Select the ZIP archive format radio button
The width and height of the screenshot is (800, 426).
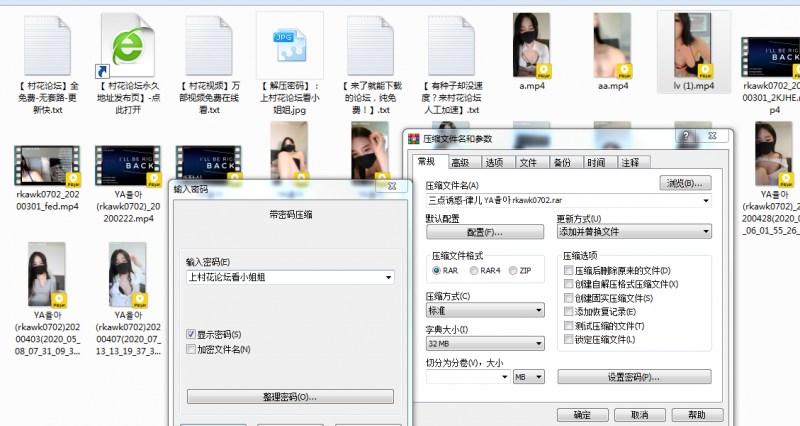tap(514, 270)
